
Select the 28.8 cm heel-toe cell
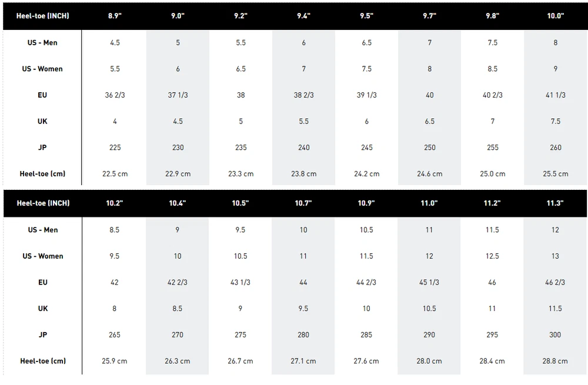[555, 361]
